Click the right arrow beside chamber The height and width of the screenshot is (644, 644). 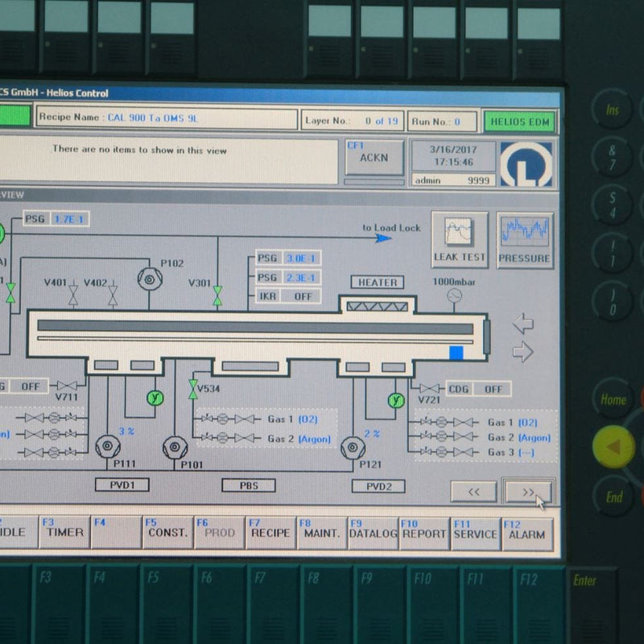[x=523, y=352]
